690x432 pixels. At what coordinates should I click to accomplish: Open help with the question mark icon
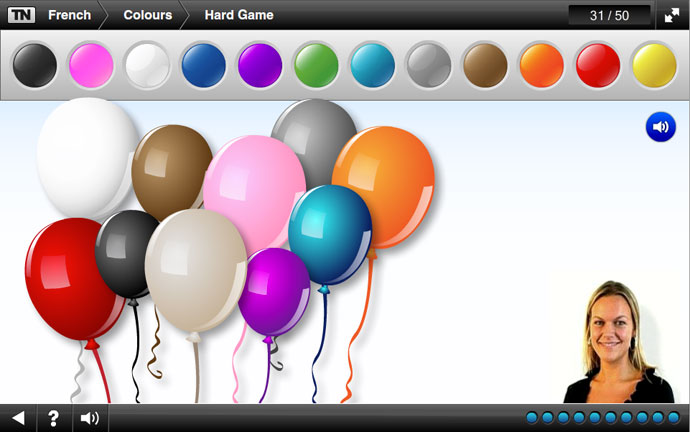click(54, 418)
